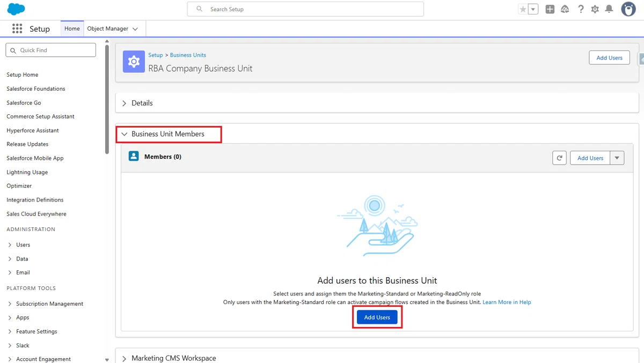Open the favorites list dropdown arrow
The width and height of the screenshot is (644, 363).
click(533, 9)
